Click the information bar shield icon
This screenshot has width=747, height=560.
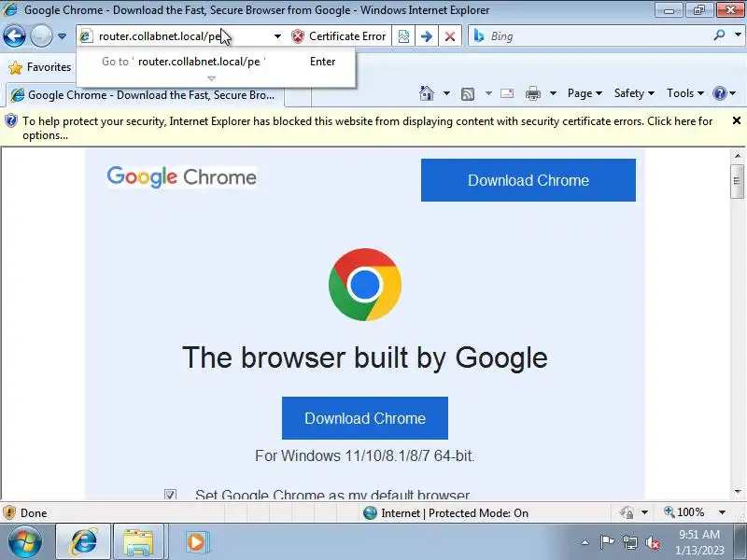coord(10,121)
